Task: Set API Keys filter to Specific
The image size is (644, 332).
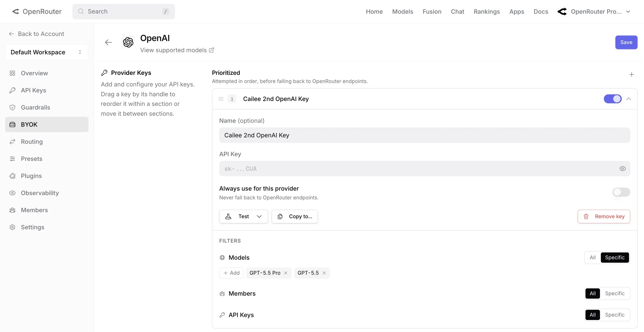Action: 615,315
